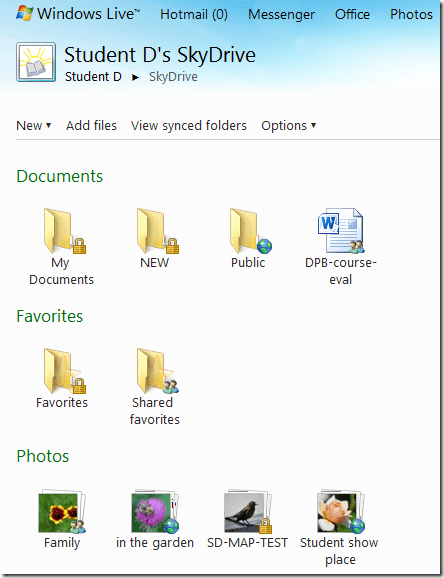444x578 pixels.
Task: Open the My Documents folder icon
Action: (x=64, y=231)
